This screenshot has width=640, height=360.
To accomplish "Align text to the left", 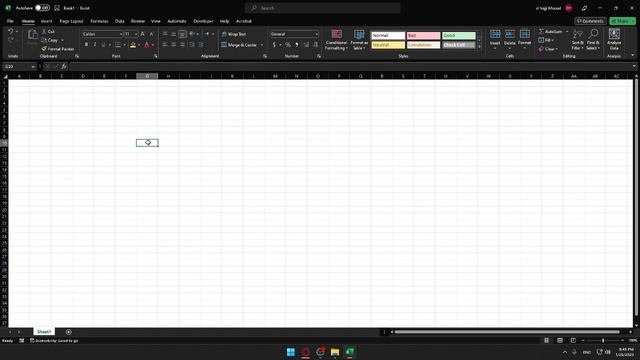I will click(x=165, y=45).
